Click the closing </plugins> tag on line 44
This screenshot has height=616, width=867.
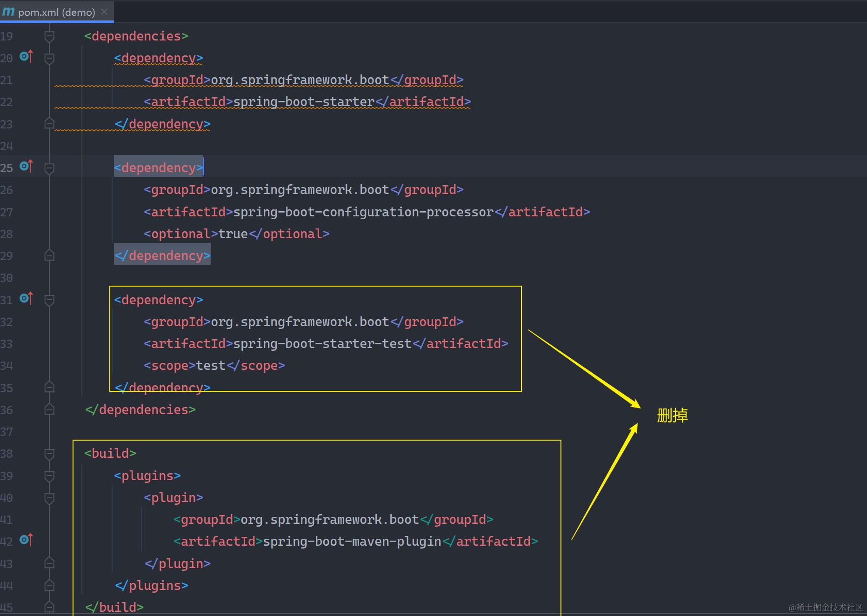[x=151, y=586]
